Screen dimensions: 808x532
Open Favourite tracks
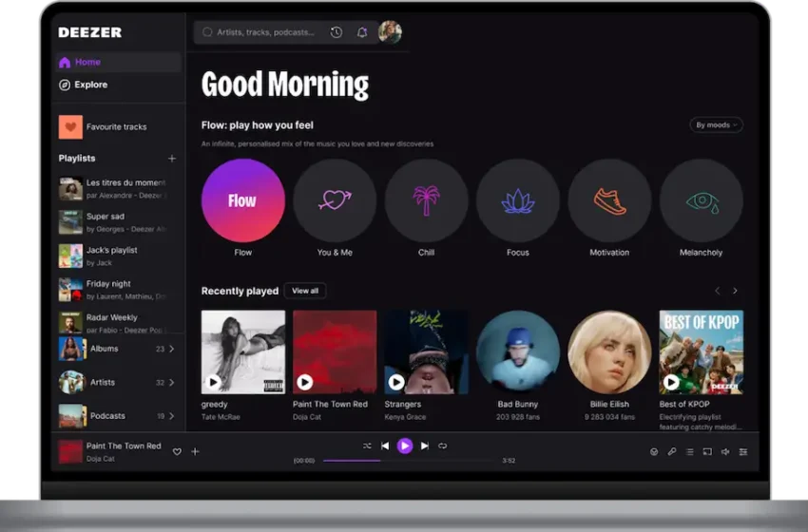103,126
